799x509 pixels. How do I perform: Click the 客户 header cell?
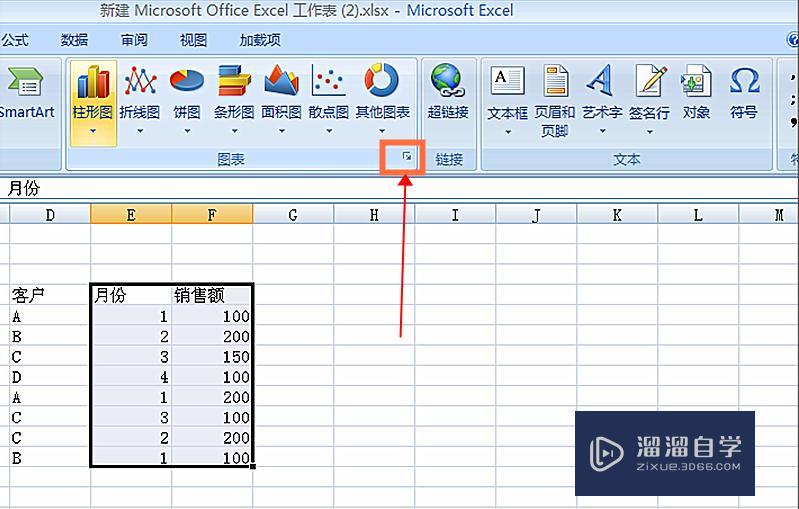pyautogui.click(x=50, y=295)
